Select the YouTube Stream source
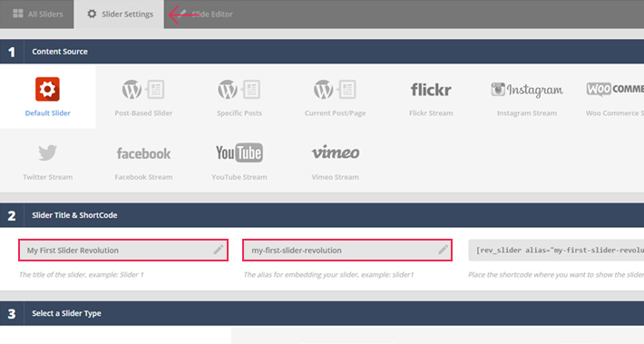This screenshot has width=644, height=344. point(239,161)
